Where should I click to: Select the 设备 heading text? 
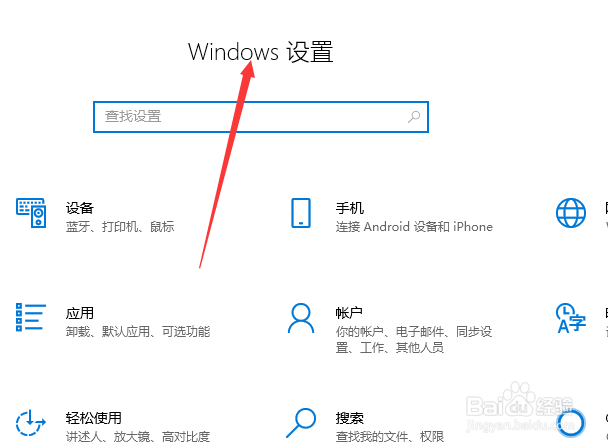click(80, 208)
